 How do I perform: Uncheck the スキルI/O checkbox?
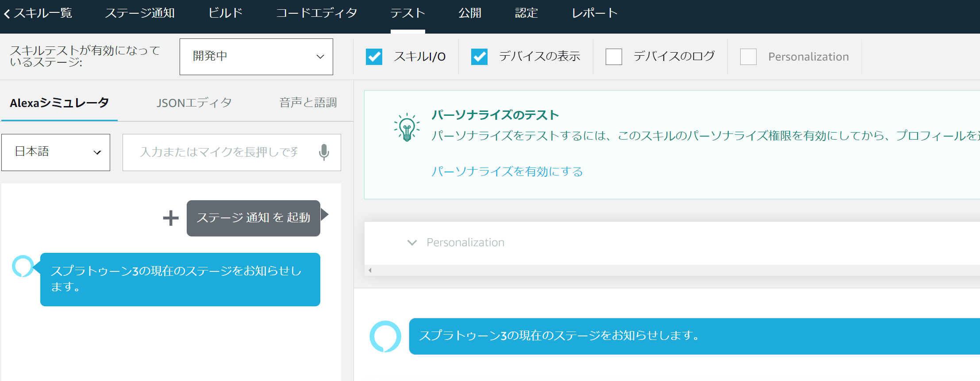pyautogui.click(x=374, y=57)
